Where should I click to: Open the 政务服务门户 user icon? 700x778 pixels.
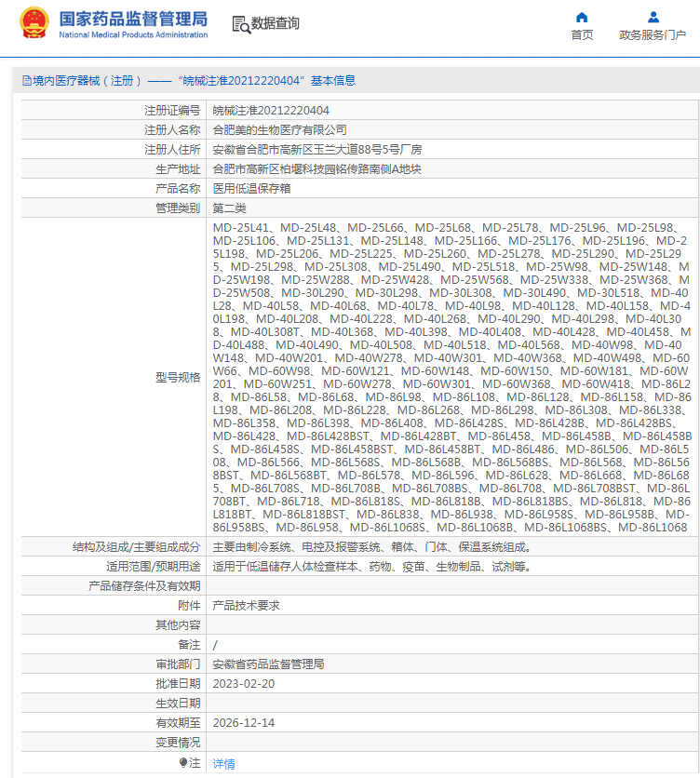tap(653, 18)
